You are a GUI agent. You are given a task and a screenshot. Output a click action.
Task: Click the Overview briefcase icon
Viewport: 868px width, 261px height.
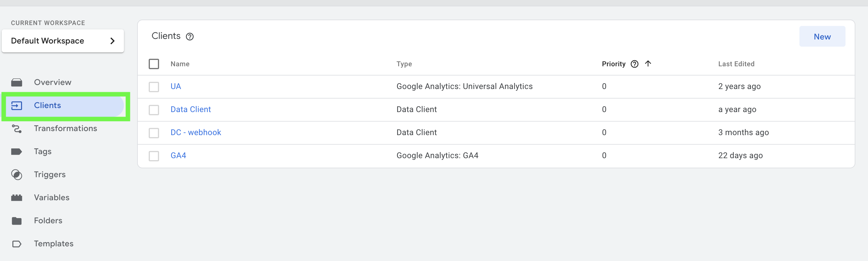point(16,82)
